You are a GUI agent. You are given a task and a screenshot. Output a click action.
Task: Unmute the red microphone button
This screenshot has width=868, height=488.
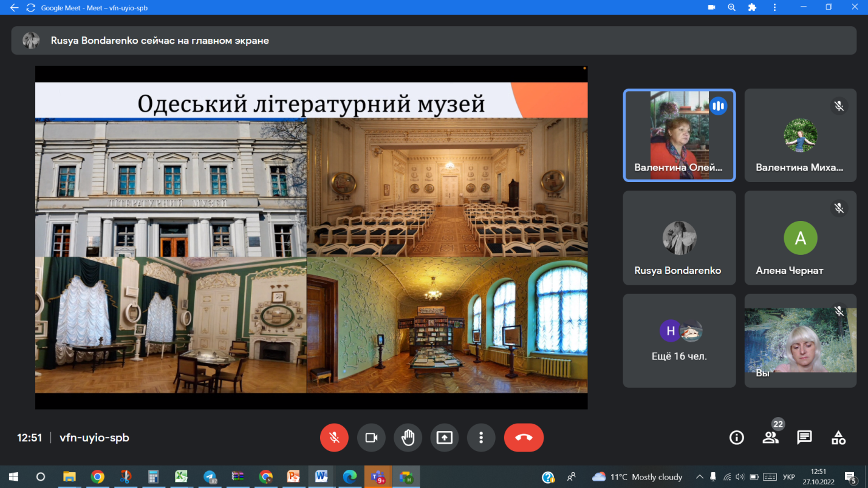point(334,438)
